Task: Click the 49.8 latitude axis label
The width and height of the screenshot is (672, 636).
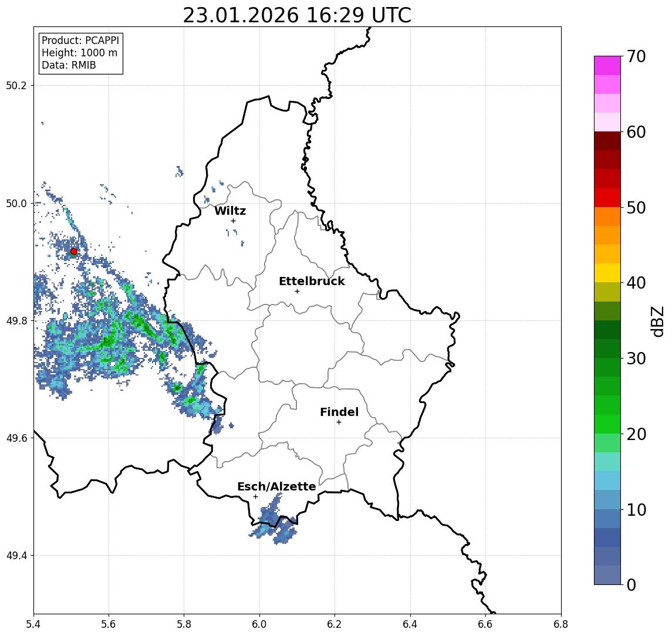Action: click(x=16, y=321)
